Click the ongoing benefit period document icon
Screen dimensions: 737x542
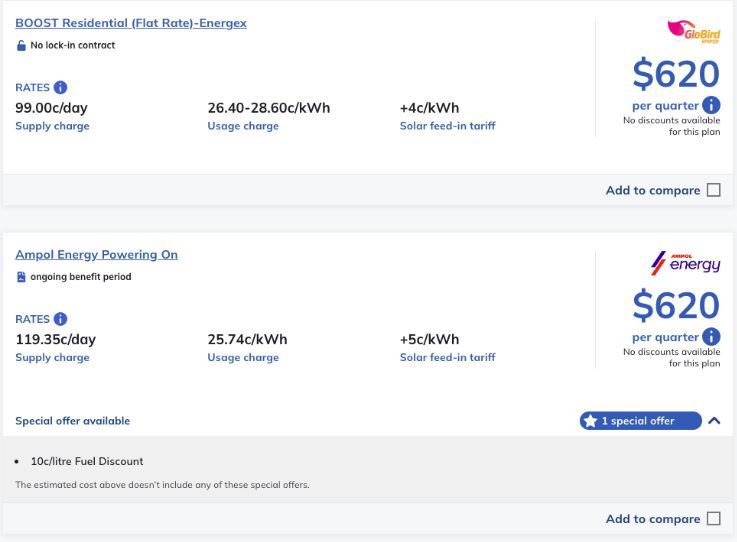(x=21, y=277)
